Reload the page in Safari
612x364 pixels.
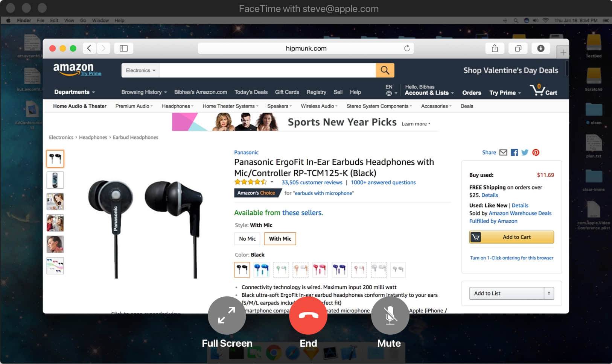coord(407,48)
